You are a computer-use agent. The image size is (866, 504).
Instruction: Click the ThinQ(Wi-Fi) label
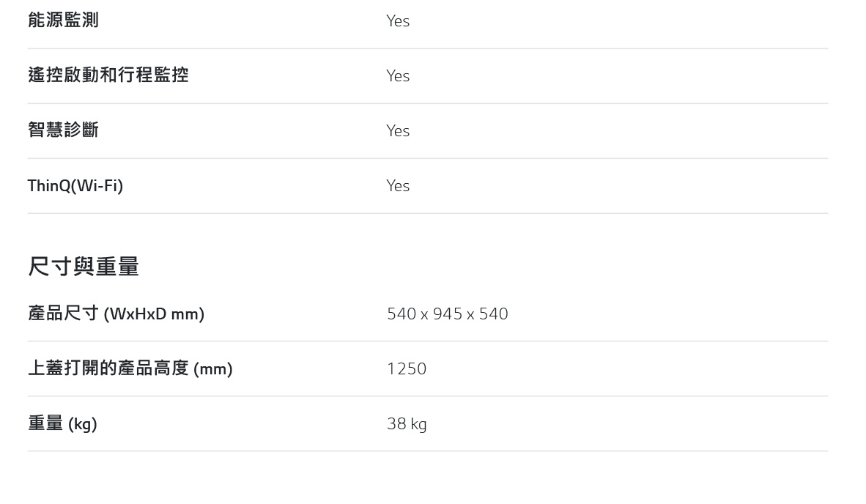(x=75, y=185)
